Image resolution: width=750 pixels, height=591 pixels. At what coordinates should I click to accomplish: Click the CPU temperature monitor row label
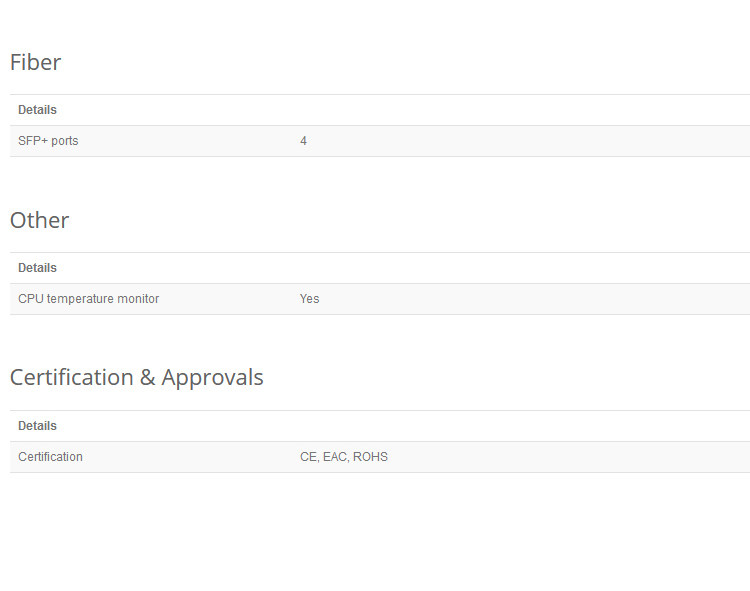[x=88, y=299]
